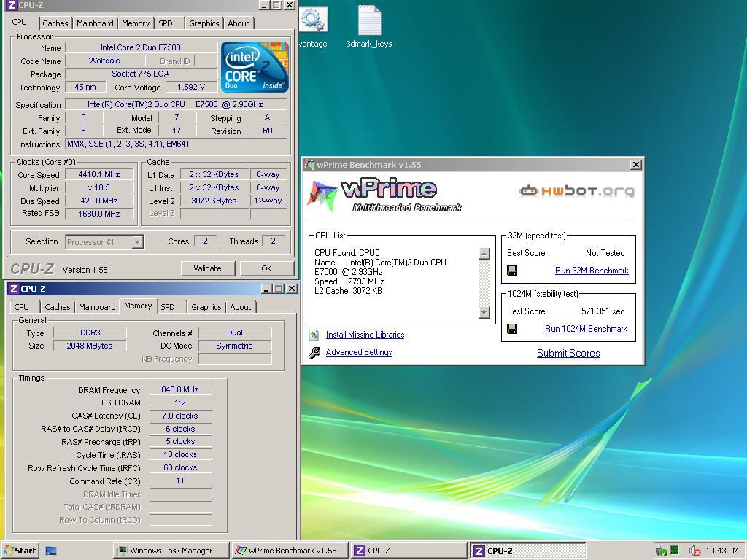Open Memory tab in top CPU-Z window
The width and height of the screenshot is (747, 560).
click(135, 23)
